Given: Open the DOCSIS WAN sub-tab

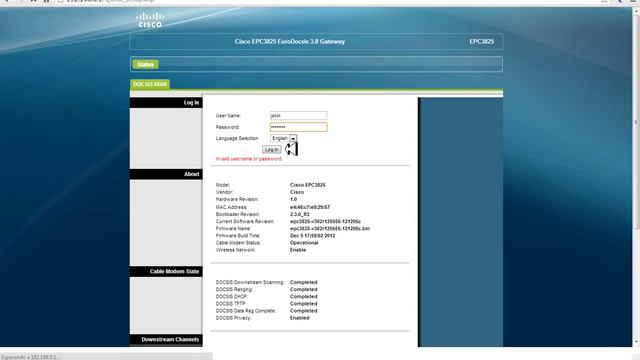Looking at the screenshot, I should click(x=150, y=84).
